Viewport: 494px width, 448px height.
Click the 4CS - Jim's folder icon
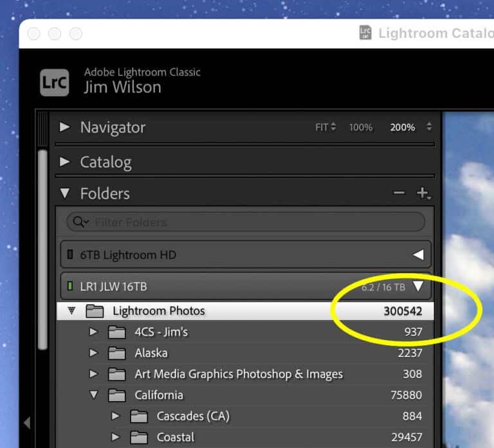click(x=117, y=332)
